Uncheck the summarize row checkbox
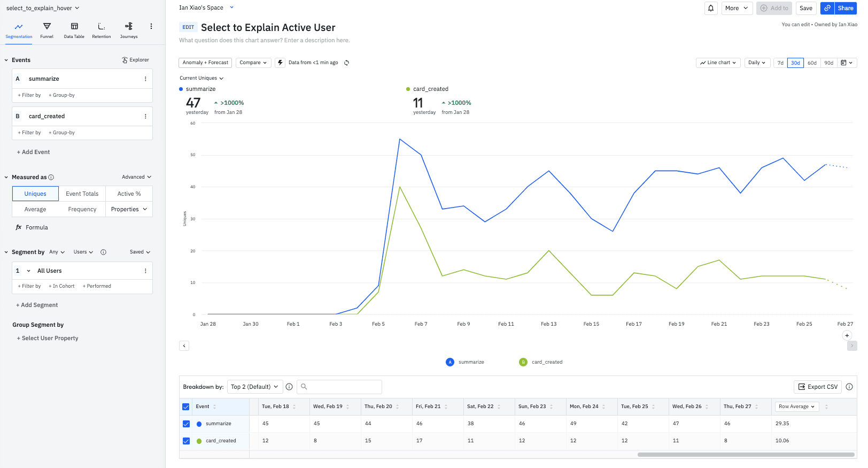 [x=186, y=424]
